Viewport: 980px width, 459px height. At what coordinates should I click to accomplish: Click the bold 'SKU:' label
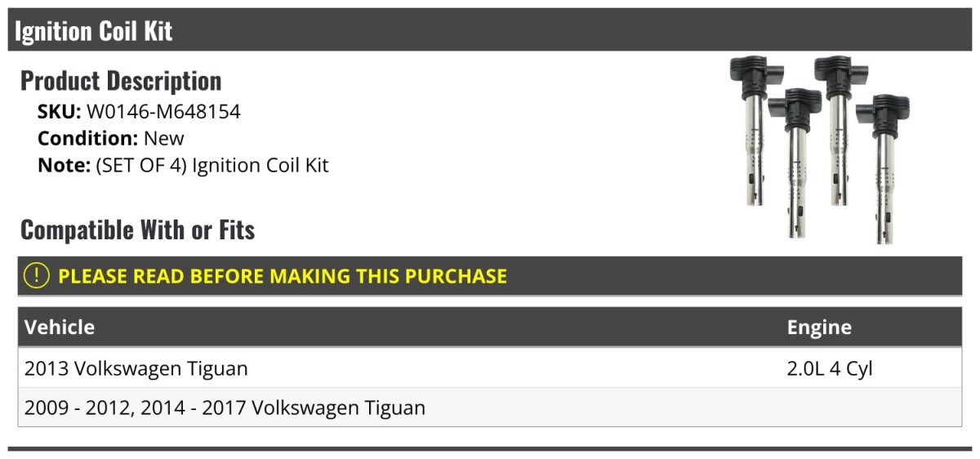click(x=60, y=112)
